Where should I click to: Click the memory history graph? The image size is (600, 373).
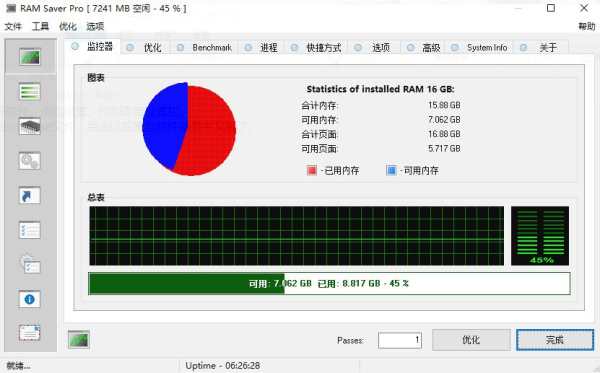point(297,236)
